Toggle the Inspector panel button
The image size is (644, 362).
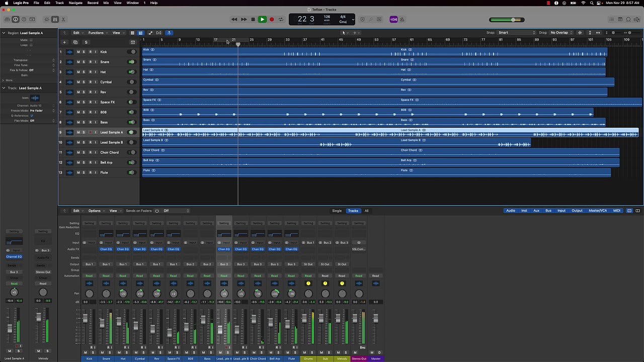point(15,20)
